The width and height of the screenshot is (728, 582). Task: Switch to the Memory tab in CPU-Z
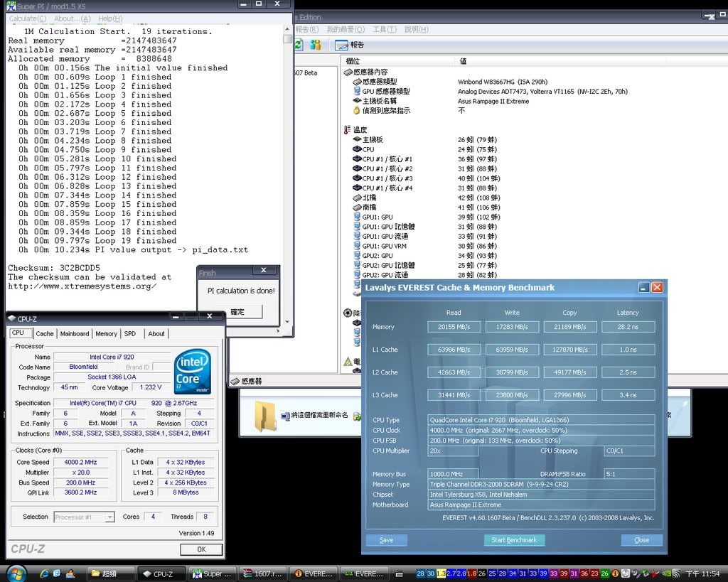click(107, 333)
